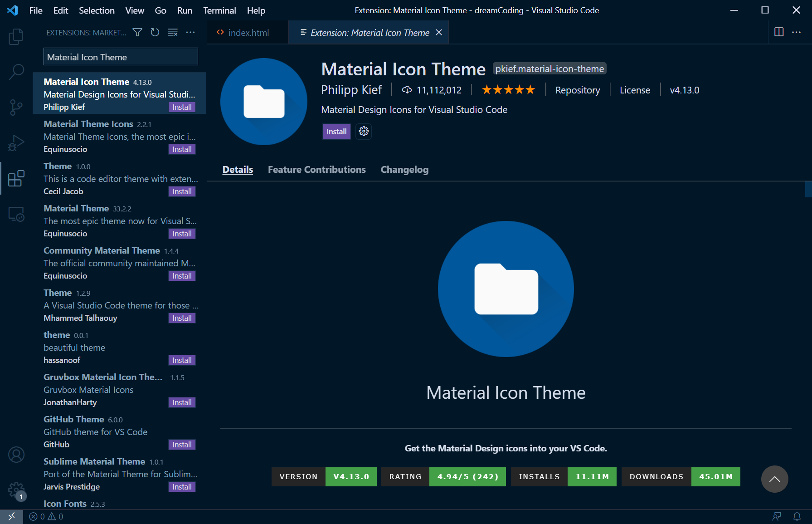Install the GitHub Theme extension
The height and width of the screenshot is (524, 812).
182,445
